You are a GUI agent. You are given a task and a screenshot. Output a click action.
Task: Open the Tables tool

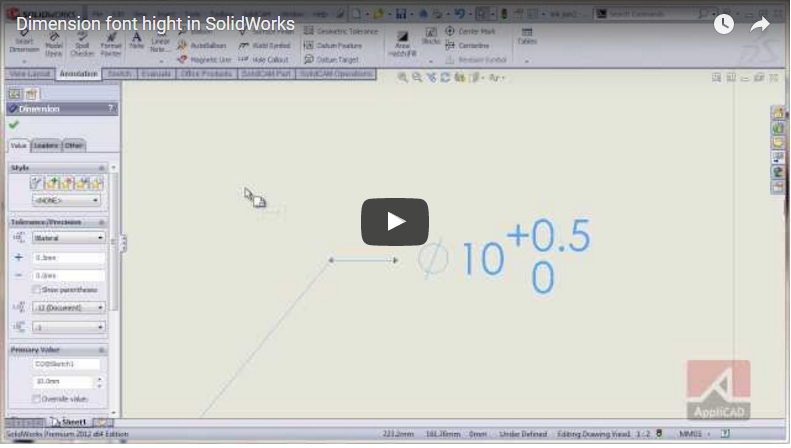[527, 36]
